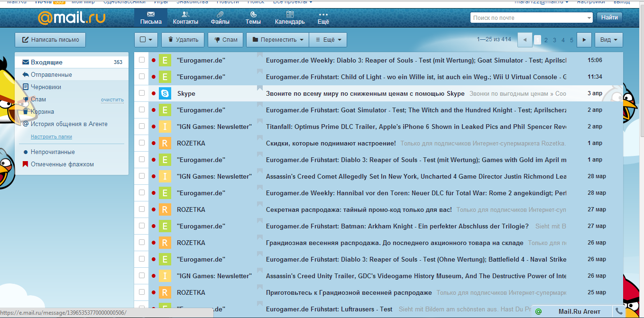Viewport: 644px width, 318px height.
Task: Mark selected as Спам
Action: point(226,40)
